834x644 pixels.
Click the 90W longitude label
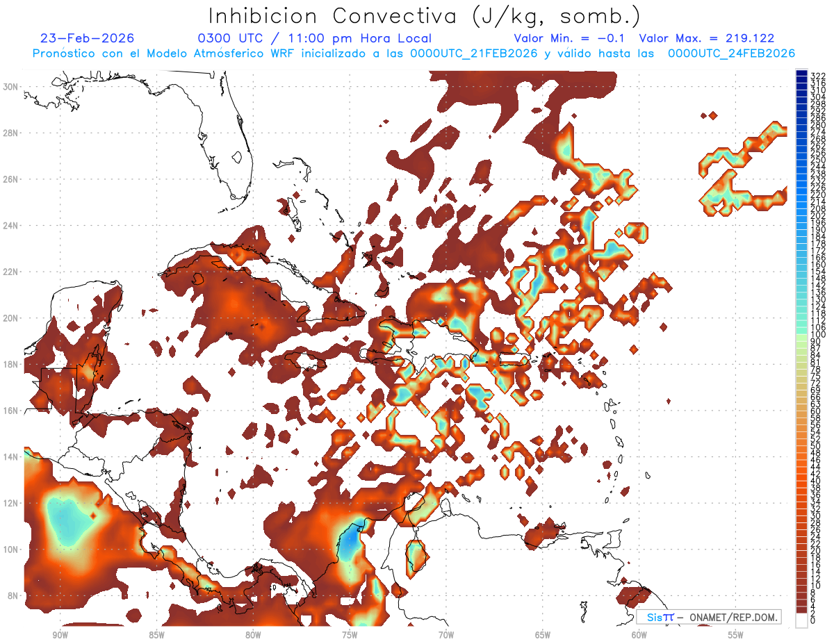point(60,635)
